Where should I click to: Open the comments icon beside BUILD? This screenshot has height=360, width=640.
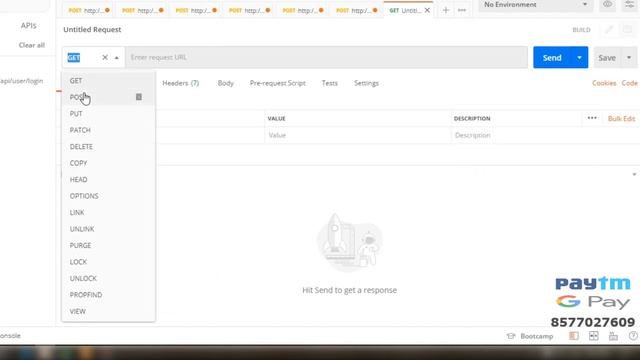point(628,29)
